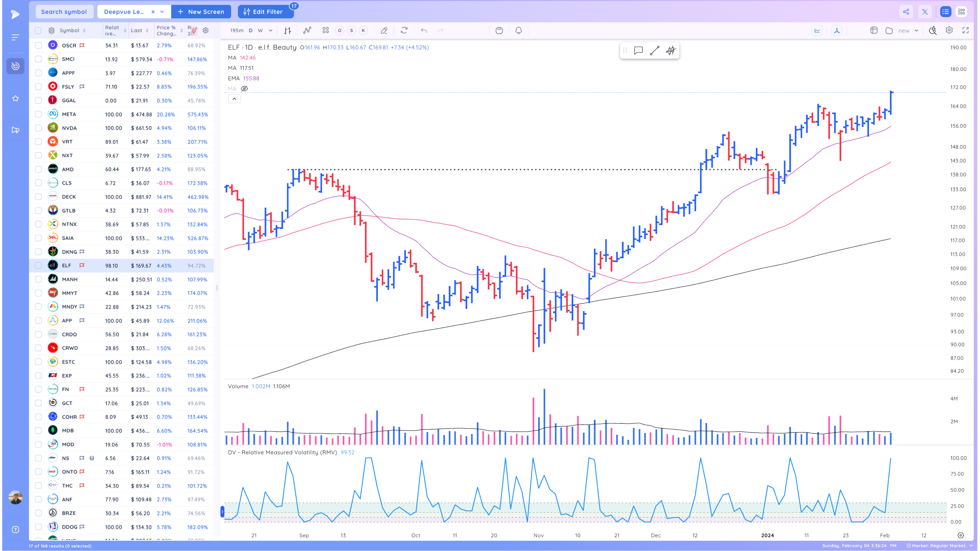Expand the side panel blue arrow

(222, 511)
